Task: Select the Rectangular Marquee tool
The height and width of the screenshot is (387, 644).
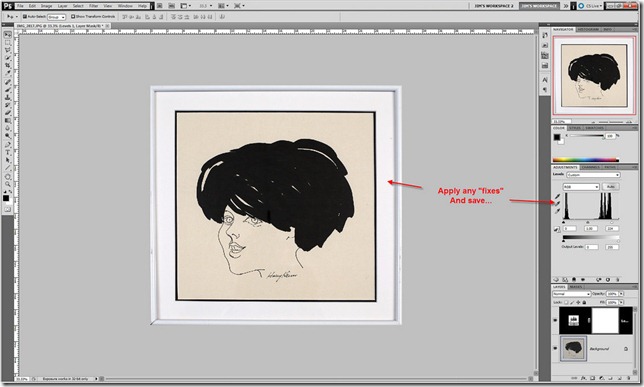Action: (x=7, y=43)
